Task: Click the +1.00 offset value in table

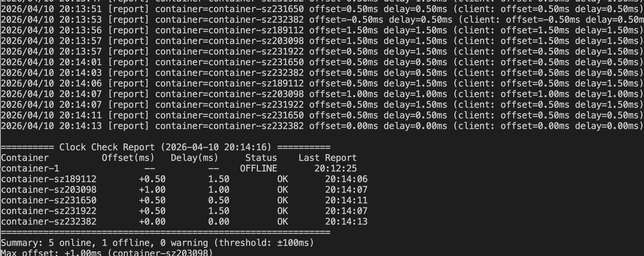Action: pyautogui.click(x=152, y=190)
